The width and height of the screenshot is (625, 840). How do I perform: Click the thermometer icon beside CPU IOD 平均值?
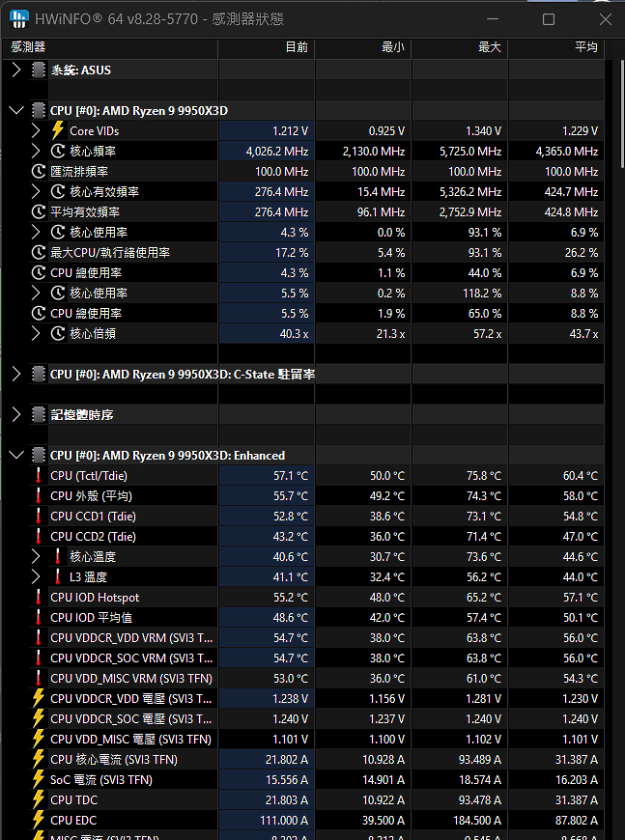(x=38, y=618)
